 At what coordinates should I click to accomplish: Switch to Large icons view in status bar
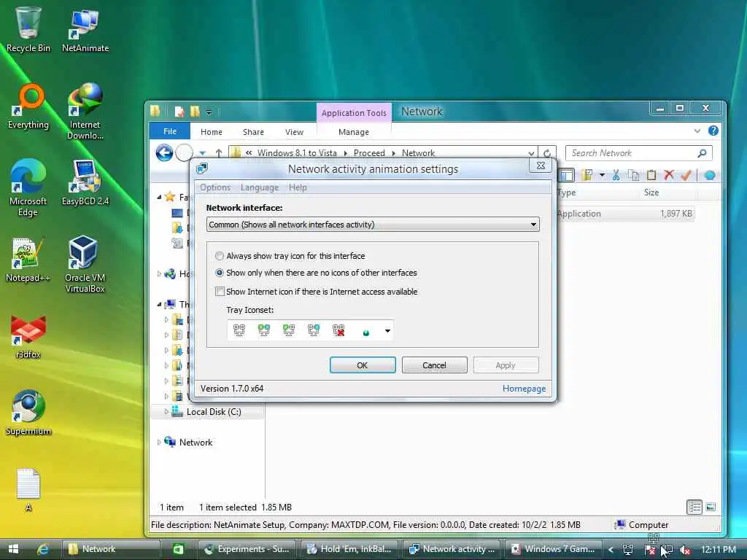(711, 507)
